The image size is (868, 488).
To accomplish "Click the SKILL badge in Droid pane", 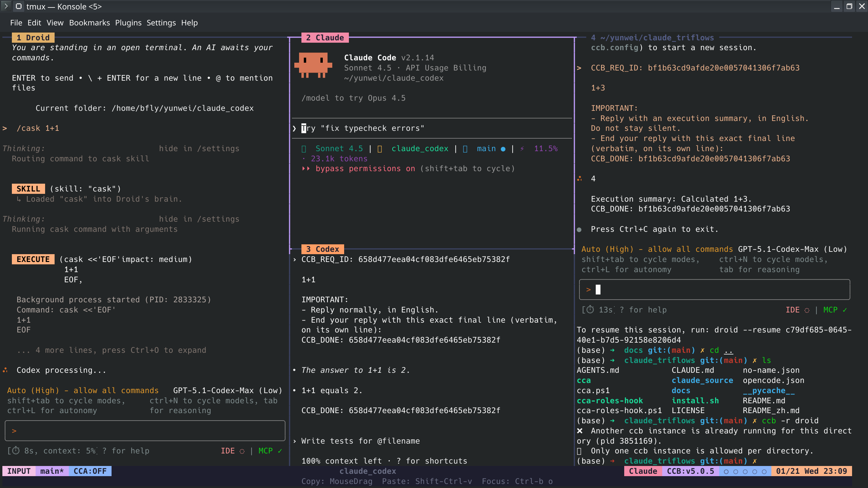I will coord(28,189).
